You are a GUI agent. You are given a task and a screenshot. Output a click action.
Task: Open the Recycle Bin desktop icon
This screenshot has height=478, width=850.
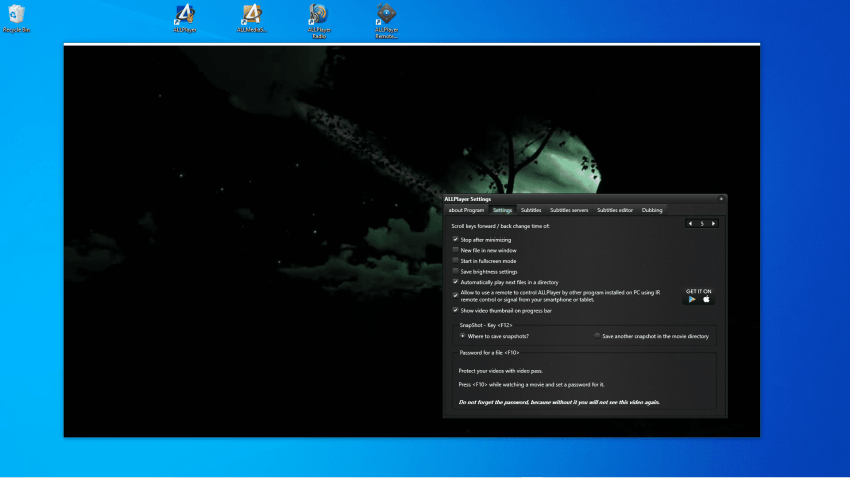(16, 18)
